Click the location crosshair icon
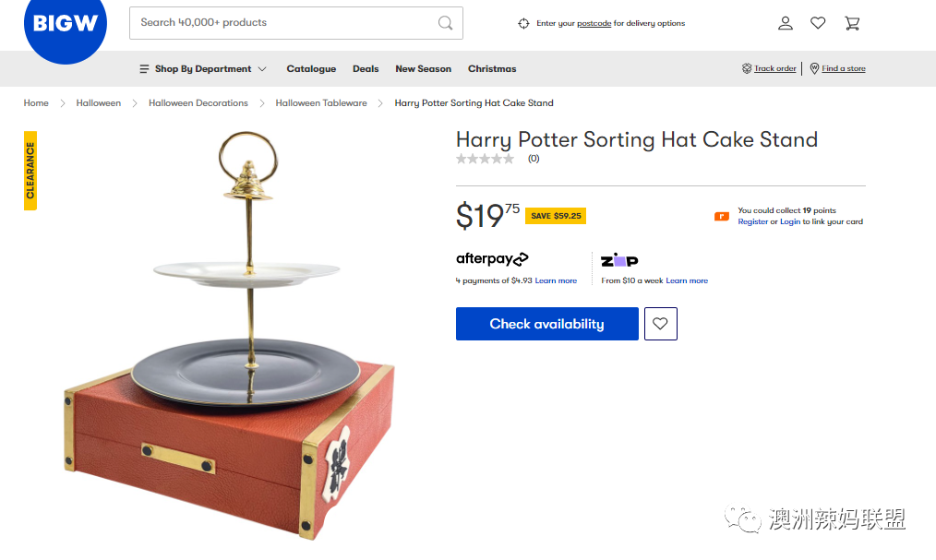 [x=523, y=23]
